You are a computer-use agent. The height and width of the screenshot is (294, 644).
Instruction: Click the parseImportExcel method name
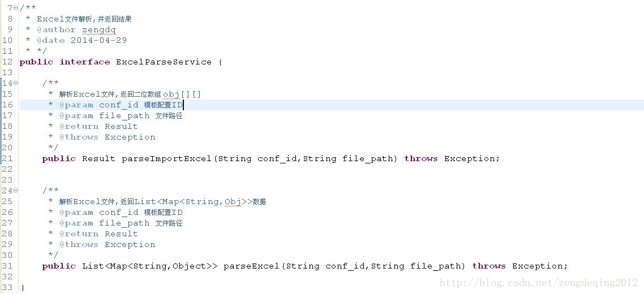pyautogui.click(x=166, y=159)
